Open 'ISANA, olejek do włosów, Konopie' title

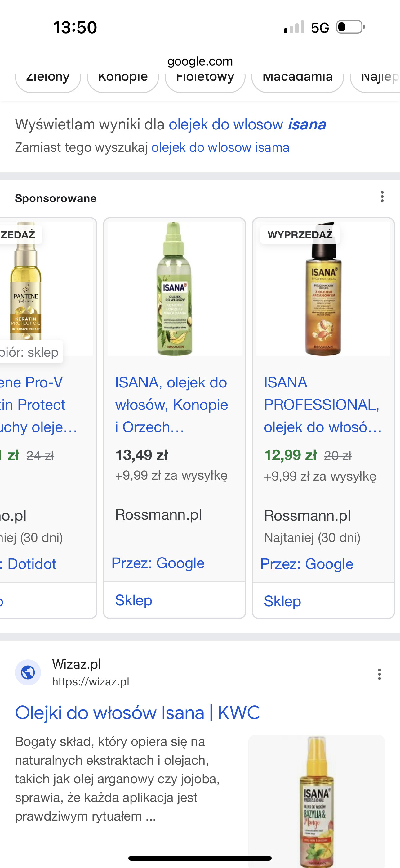coord(171,404)
